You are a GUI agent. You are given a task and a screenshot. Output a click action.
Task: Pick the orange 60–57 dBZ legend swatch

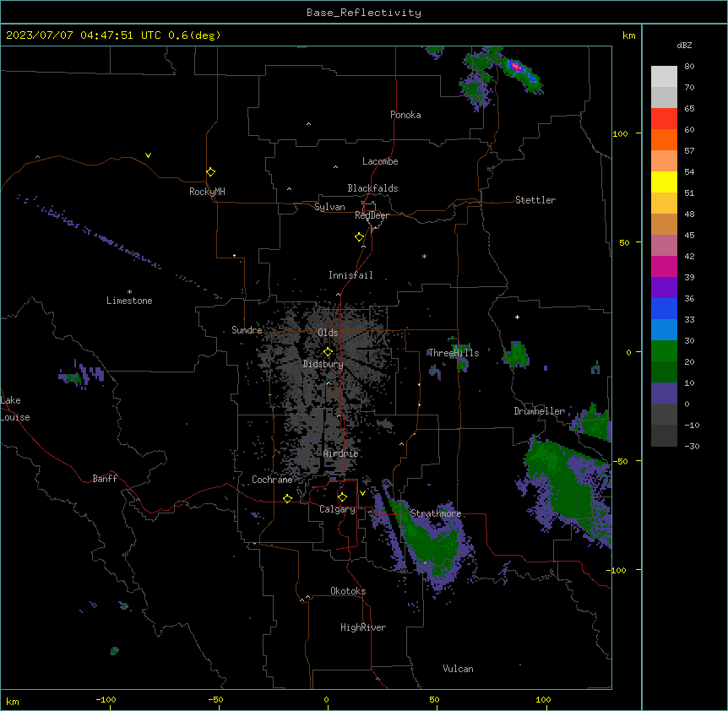point(664,139)
